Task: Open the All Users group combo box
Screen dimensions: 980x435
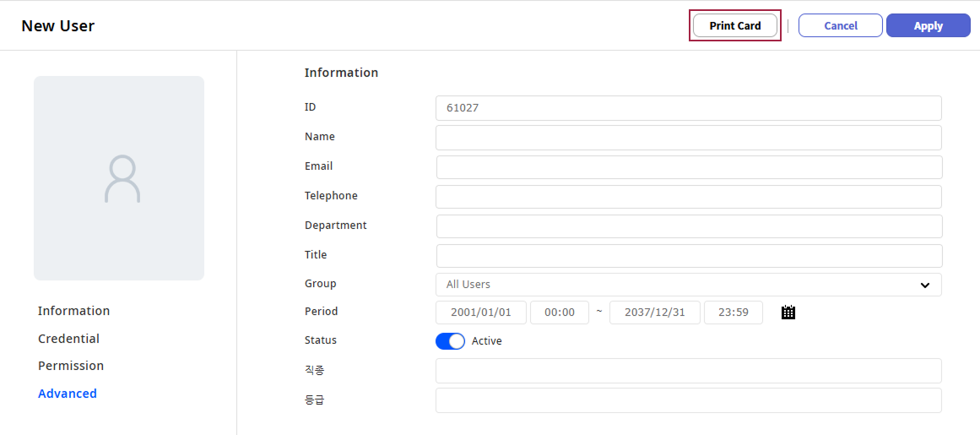Action: tap(675, 285)
